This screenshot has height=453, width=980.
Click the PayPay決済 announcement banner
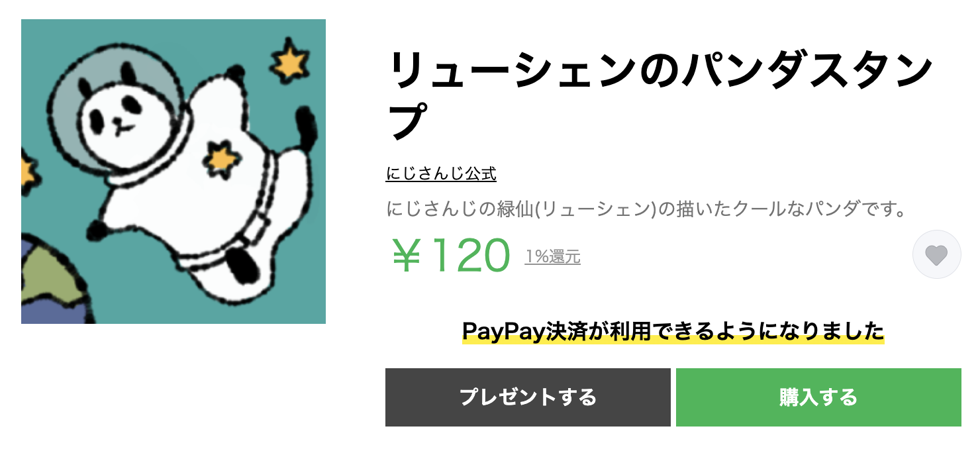[x=673, y=330]
